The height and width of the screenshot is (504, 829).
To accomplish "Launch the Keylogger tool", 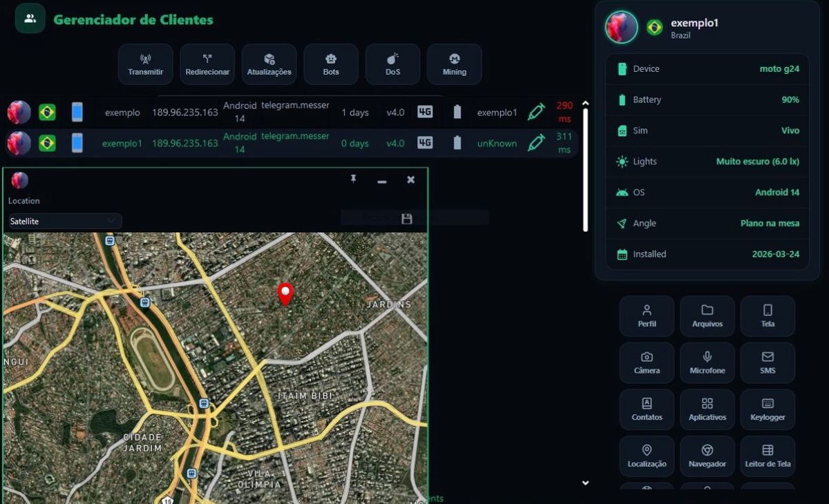I will [768, 409].
